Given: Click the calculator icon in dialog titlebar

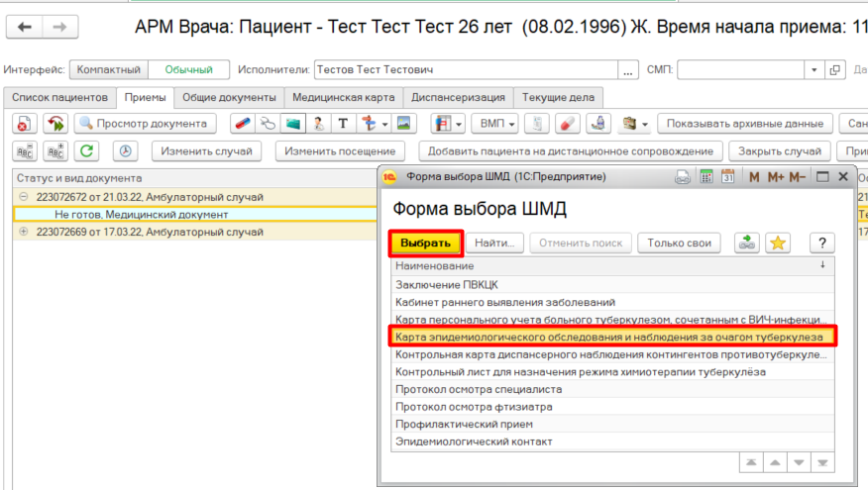Looking at the screenshot, I should (706, 177).
